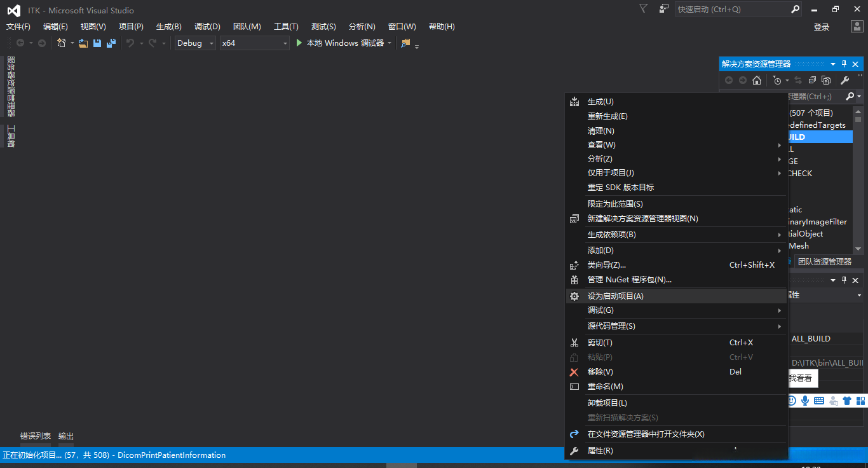Open Properties via the Solution Explorer wrench icon
The height and width of the screenshot is (468, 868).
pyautogui.click(x=844, y=80)
